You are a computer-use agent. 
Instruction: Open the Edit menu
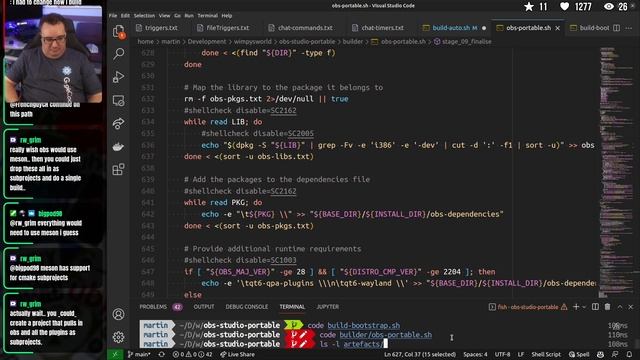pyautogui.click(x=125, y=16)
